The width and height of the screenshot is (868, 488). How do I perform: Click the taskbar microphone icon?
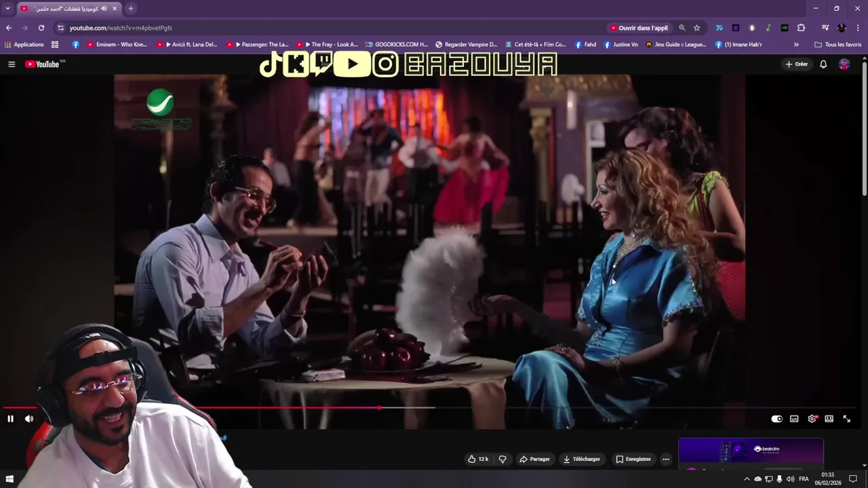coord(779,479)
